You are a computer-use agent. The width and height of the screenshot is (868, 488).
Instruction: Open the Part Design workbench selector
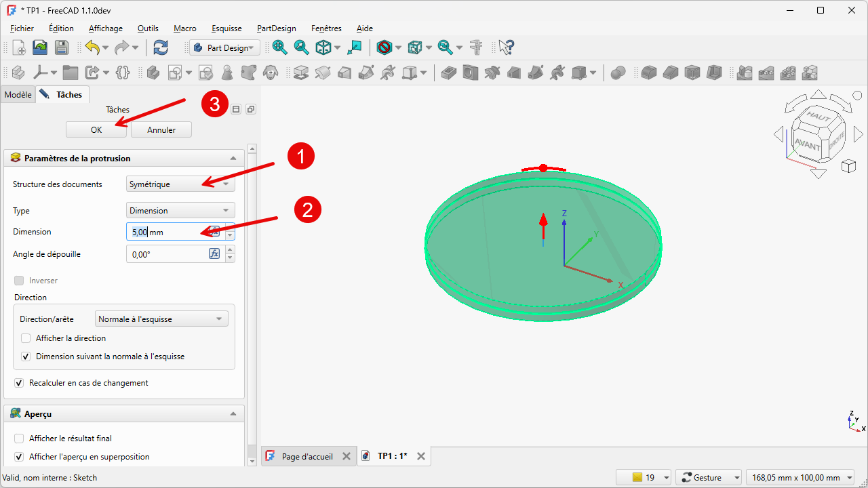click(224, 48)
